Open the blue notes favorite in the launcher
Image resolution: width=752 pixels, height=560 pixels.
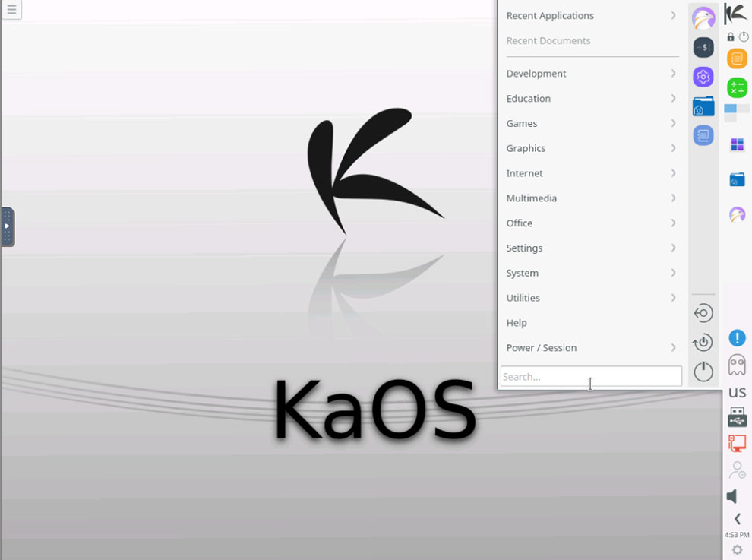coord(703,135)
